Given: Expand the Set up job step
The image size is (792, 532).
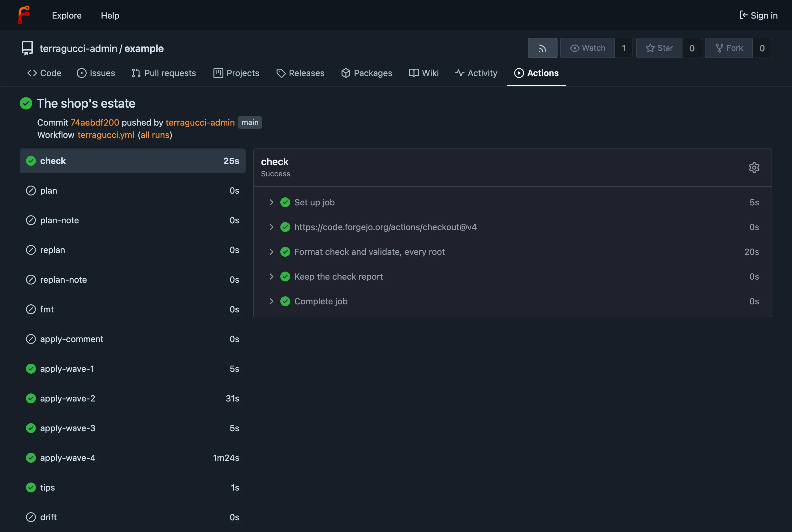Looking at the screenshot, I should click(x=271, y=203).
